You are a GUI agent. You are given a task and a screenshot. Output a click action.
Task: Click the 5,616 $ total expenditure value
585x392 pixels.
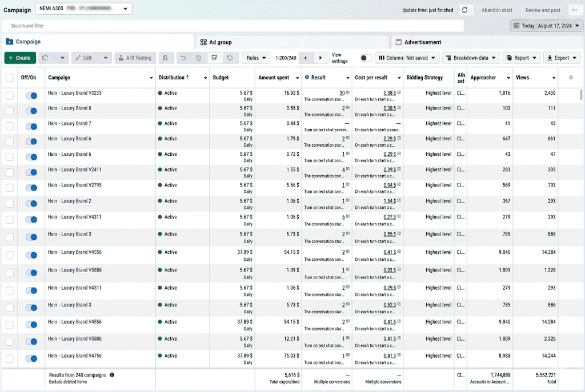tap(292, 375)
